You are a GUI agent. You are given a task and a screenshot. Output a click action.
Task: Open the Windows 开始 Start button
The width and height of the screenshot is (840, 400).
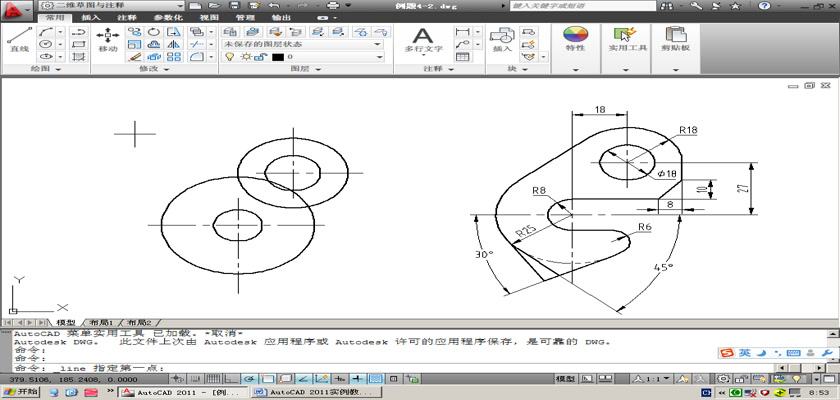[x=20, y=392]
